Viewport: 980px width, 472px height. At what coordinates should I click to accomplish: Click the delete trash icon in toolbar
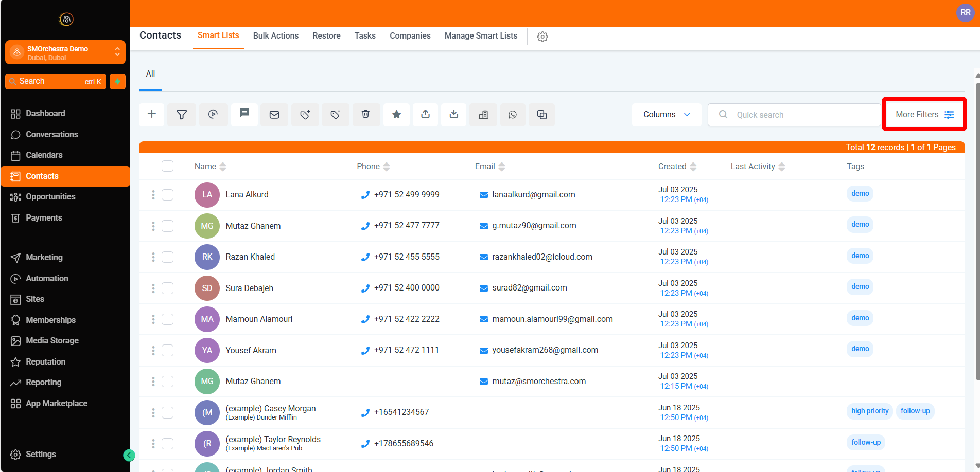pyautogui.click(x=365, y=114)
